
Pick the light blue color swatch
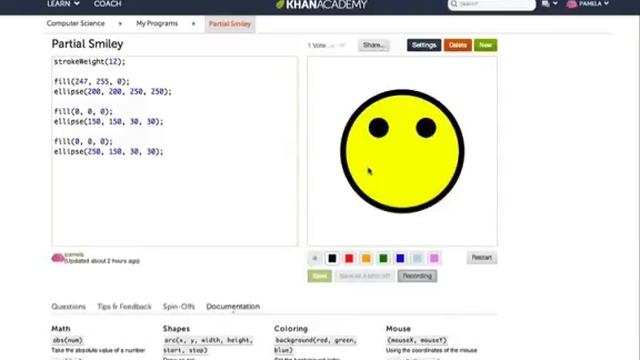point(417,258)
